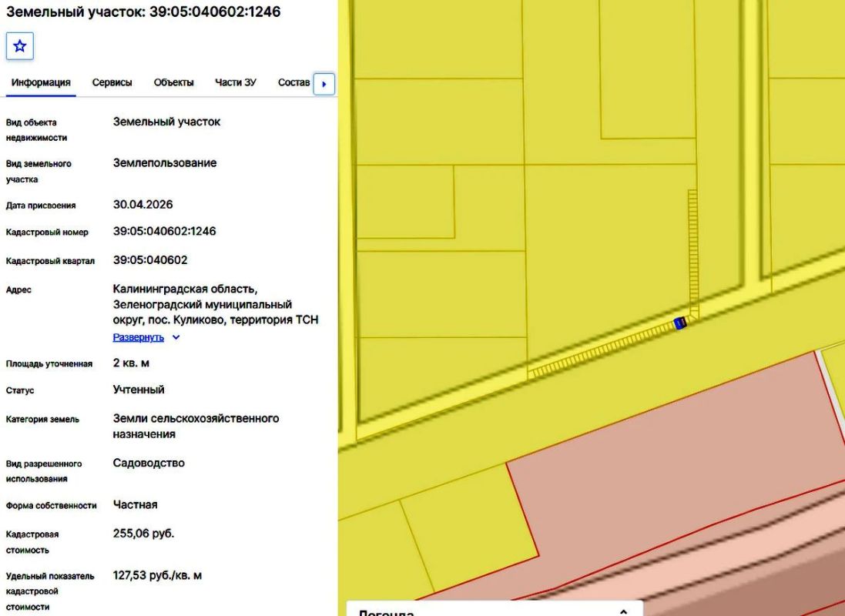
Task: Click the ownership value 'Частная'
Action: coord(136,505)
